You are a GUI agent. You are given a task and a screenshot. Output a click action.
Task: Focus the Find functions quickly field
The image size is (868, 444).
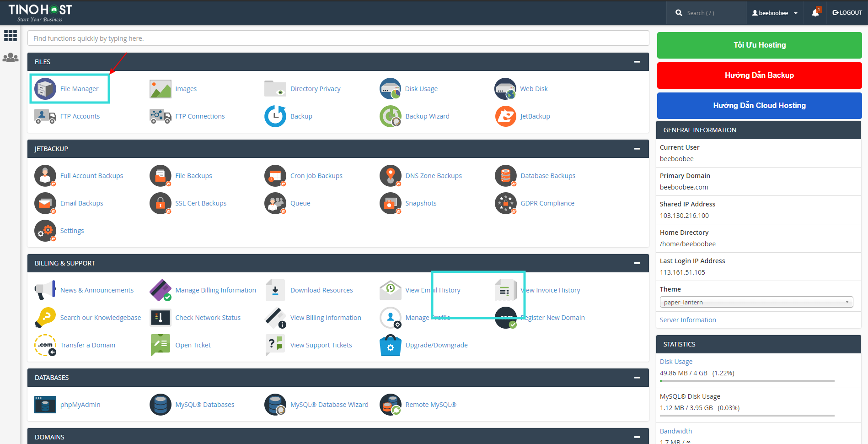338,38
